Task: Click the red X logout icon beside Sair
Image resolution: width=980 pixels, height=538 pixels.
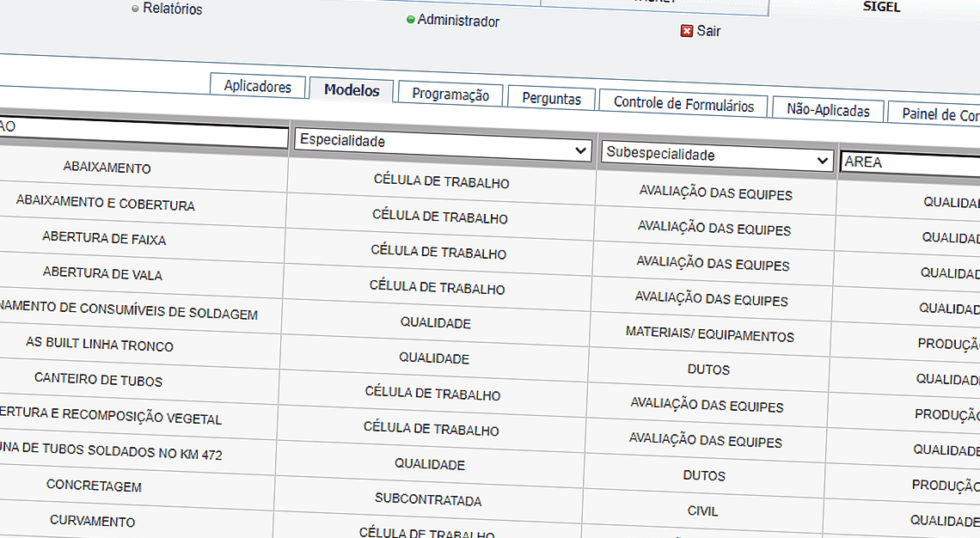Action: 686,30
